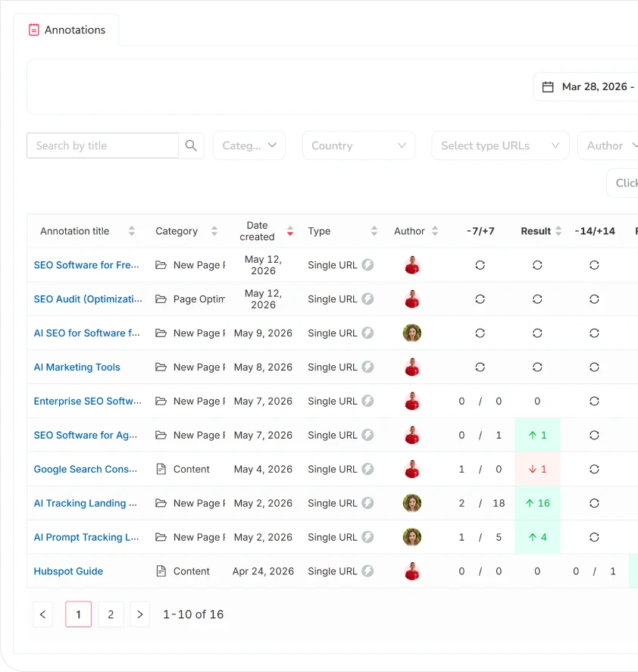
Task: Open the date range picker
Action: [x=586, y=87]
